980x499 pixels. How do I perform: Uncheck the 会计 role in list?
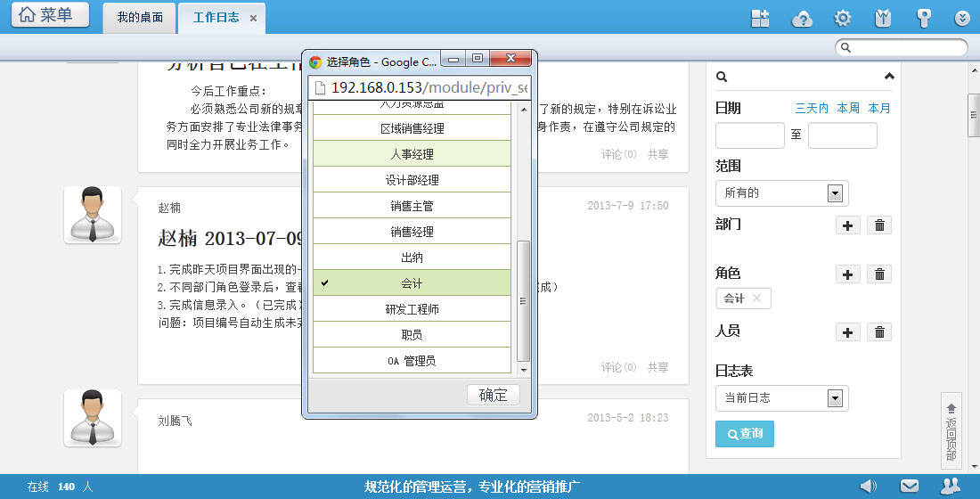pyautogui.click(x=411, y=283)
